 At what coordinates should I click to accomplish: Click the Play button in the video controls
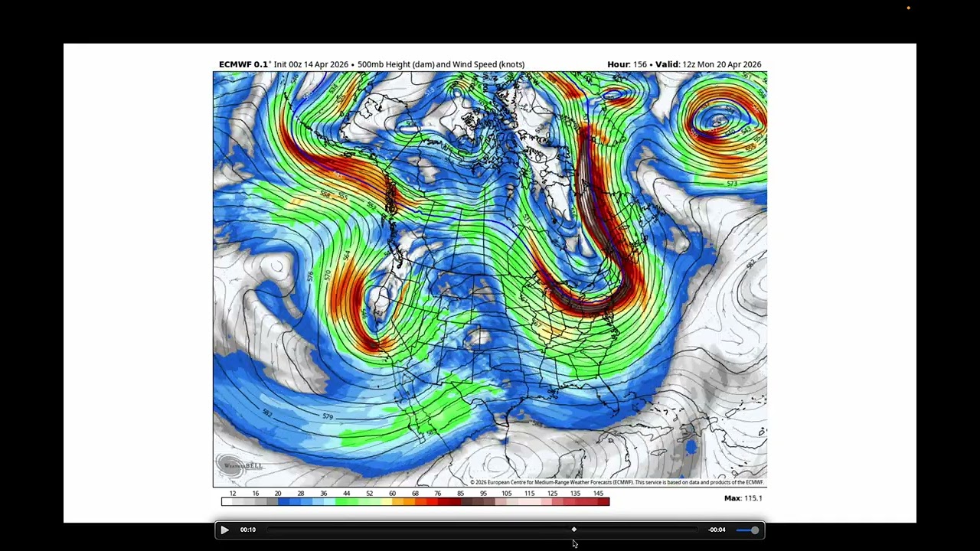pos(224,530)
